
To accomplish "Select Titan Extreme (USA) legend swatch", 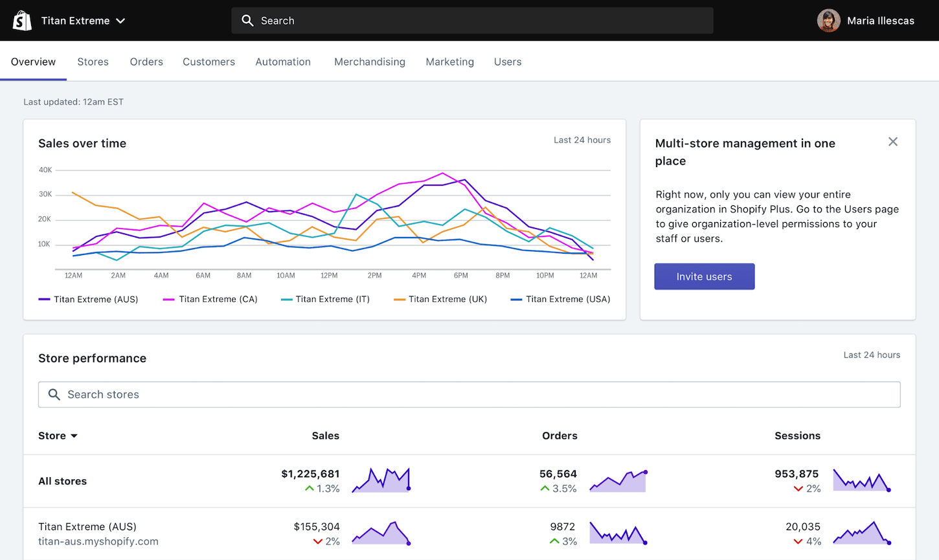I will (516, 299).
